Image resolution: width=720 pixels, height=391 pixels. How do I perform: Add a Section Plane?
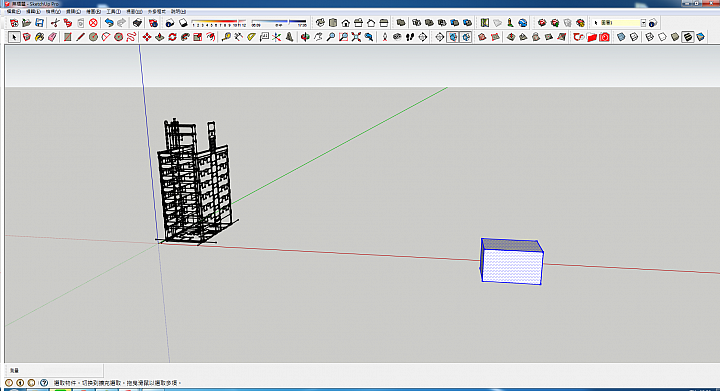439,37
